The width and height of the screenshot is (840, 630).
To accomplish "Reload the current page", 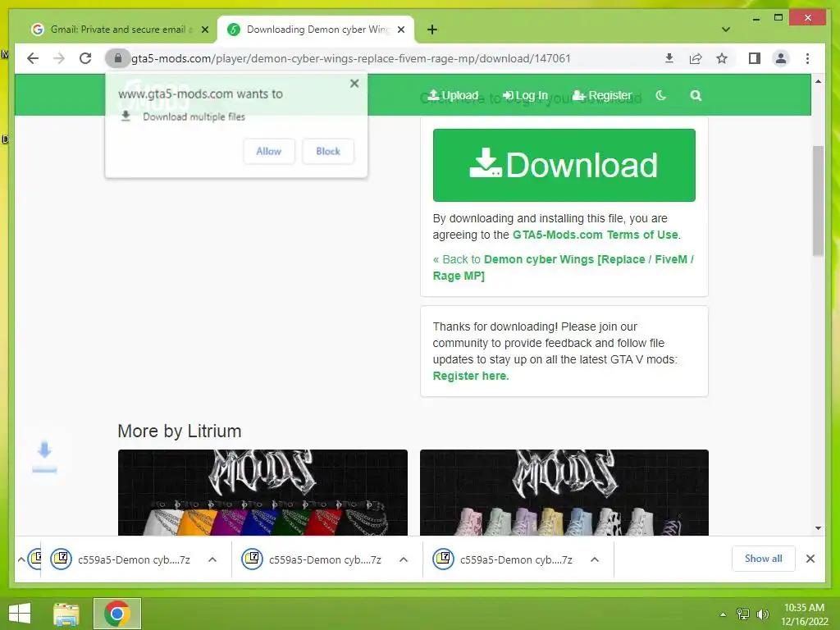I will pyautogui.click(x=85, y=58).
